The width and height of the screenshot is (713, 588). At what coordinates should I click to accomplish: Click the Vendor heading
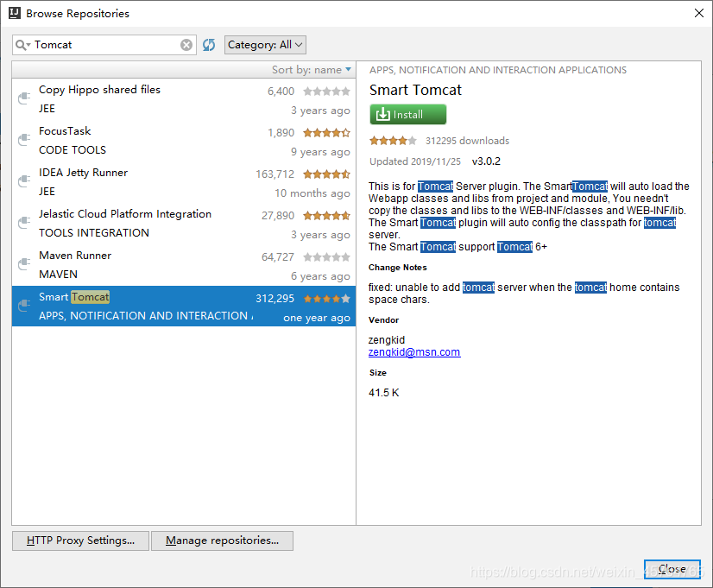pyautogui.click(x=383, y=320)
